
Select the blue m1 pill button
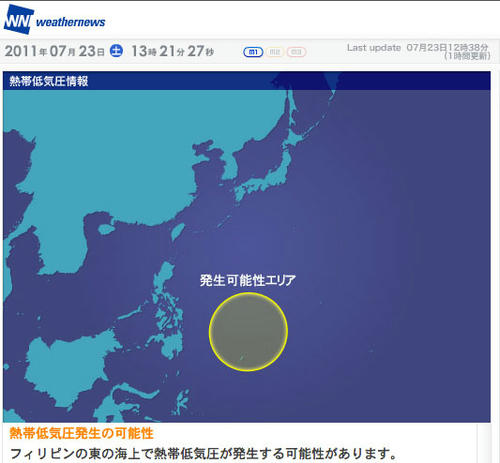click(253, 52)
